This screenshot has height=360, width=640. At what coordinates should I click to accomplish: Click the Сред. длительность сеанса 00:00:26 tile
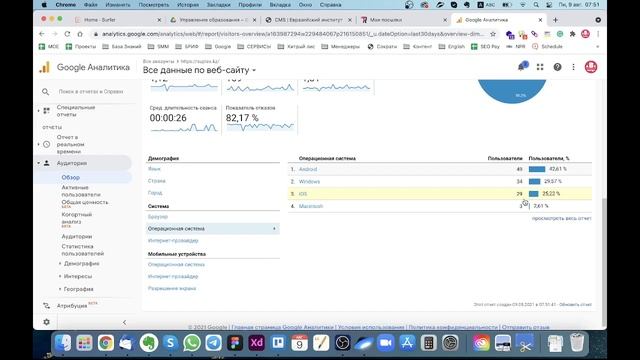183,119
